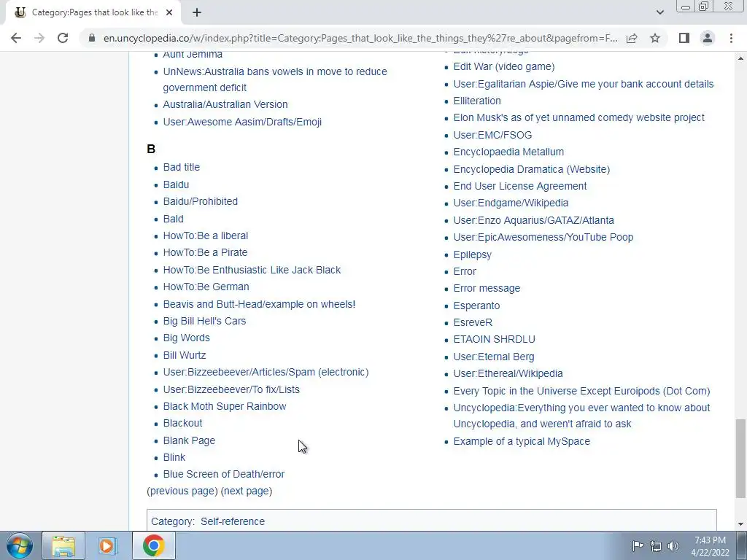Viewport: 747px width, 560px height.
Task: Click the address bar URL field
Action: (x=360, y=38)
